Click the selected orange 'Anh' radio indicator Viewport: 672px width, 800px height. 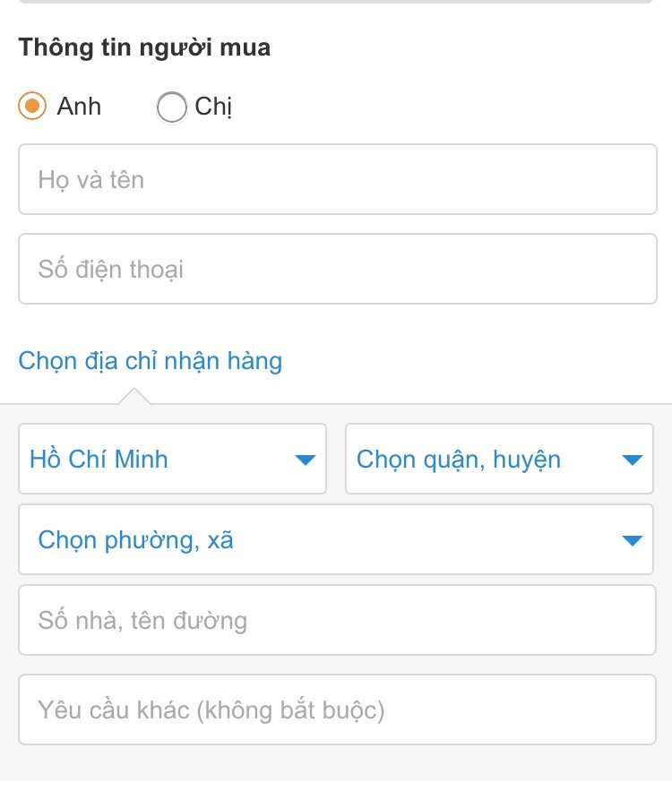[x=33, y=106]
